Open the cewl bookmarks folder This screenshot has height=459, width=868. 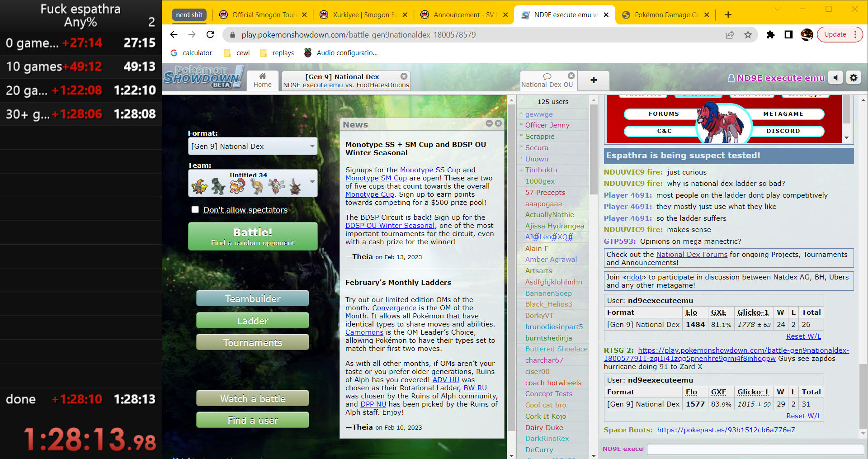click(x=237, y=53)
